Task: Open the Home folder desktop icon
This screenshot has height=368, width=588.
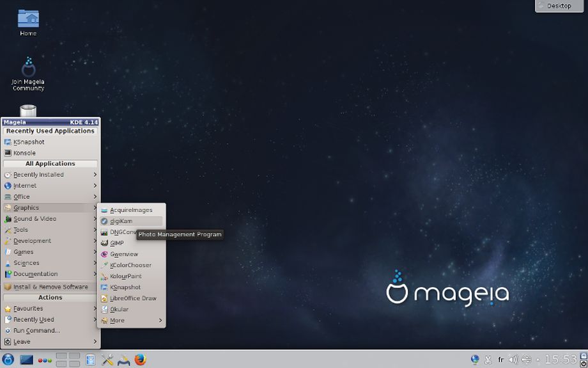Action: click(28, 21)
